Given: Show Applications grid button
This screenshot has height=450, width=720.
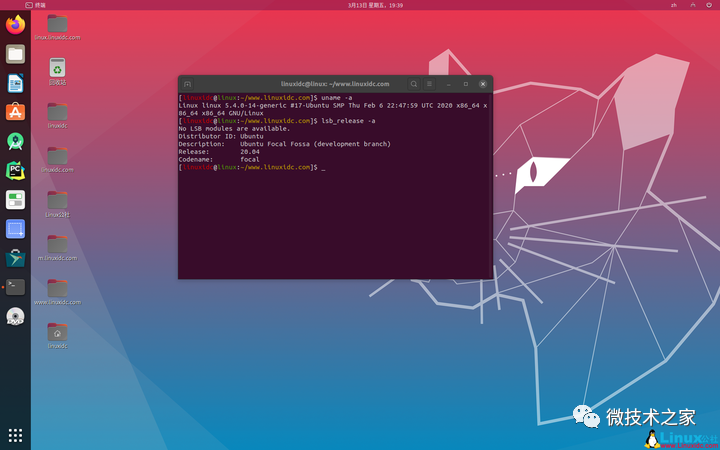Looking at the screenshot, I should pos(16,435).
